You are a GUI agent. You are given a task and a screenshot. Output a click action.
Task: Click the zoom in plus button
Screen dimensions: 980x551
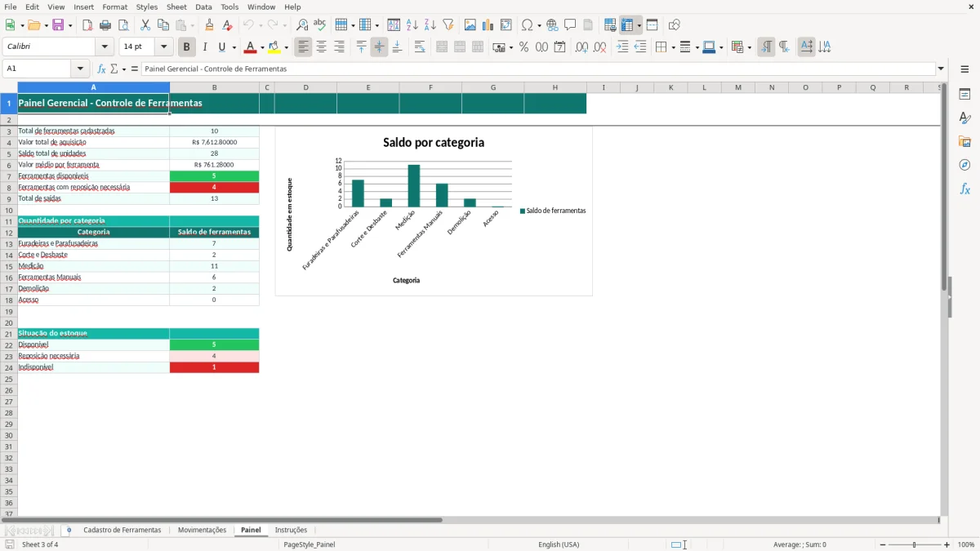click(947, 544)
